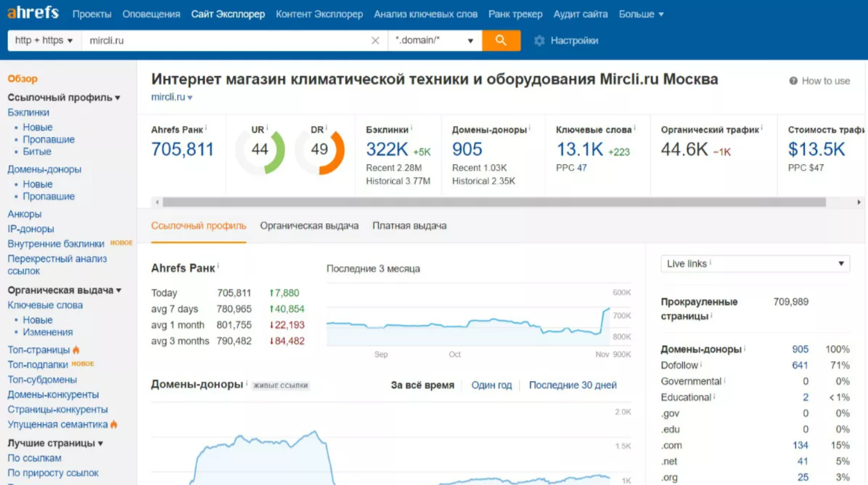Click avg 7 days rank value 780,965
This screenshot has width=868, height=485.
point(234,309)
